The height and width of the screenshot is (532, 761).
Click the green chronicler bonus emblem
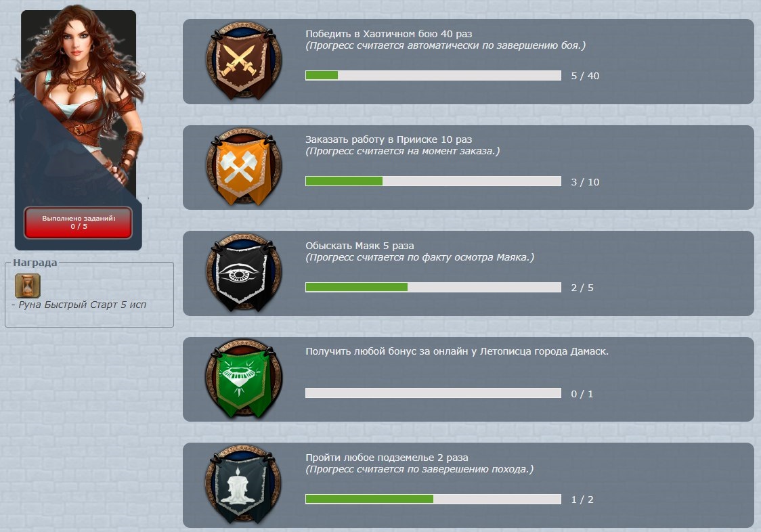(243, 378)
